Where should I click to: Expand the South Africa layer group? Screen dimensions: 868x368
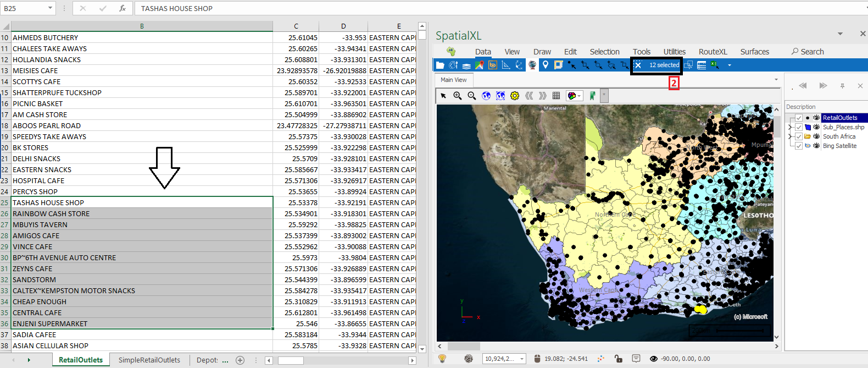click(x=790, y=136)
